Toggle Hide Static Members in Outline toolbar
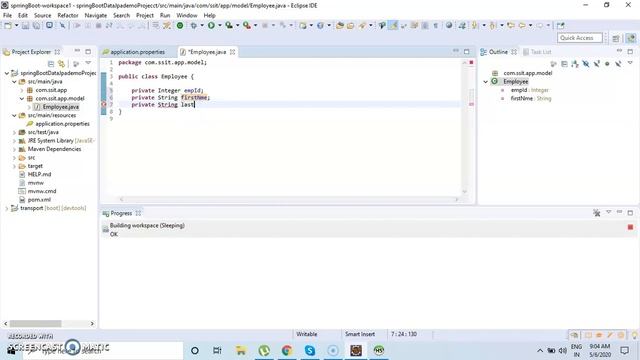 coord(596,64)
